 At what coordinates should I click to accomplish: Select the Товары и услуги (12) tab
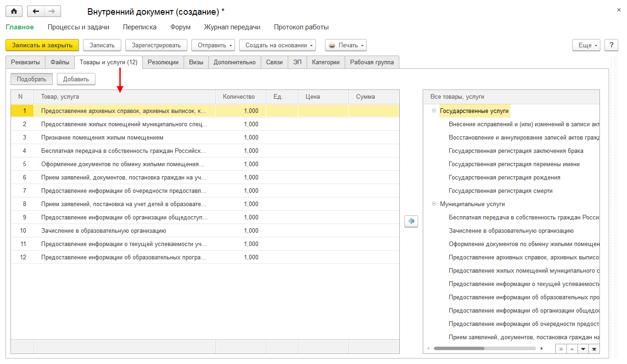click(x=108, y=62)
